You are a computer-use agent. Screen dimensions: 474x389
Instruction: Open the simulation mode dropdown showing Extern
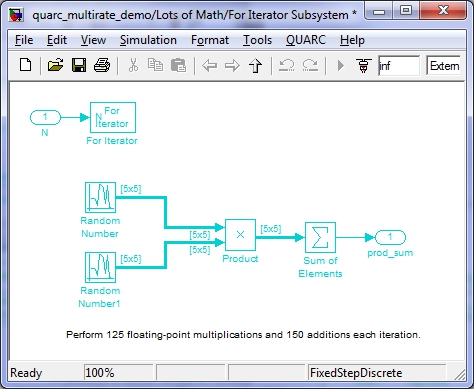tap(444, 66)
